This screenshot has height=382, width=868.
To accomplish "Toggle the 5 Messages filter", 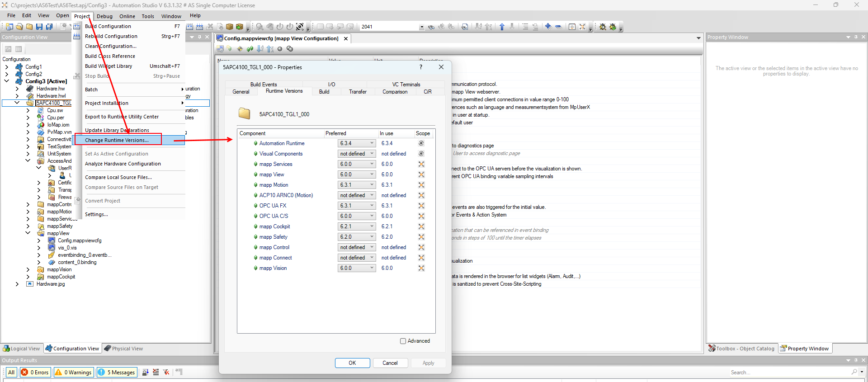I will point(117,372).
